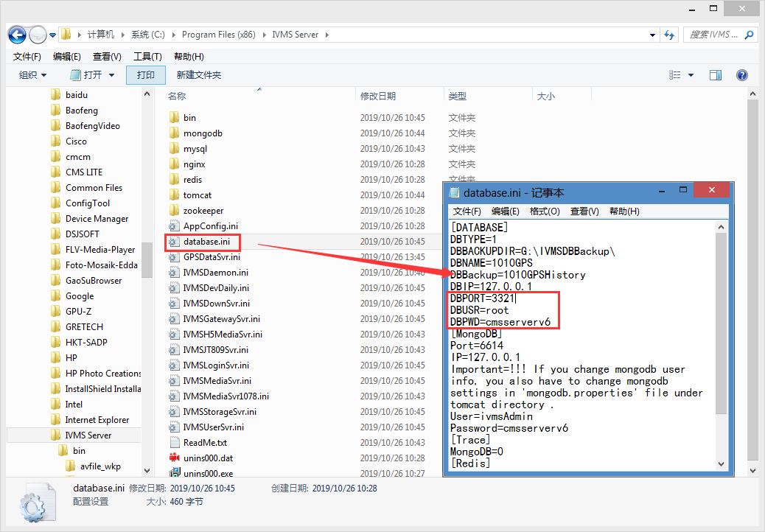Screen dimensions: 765x532
Task: Click the IVMSDaemon.ini file icon
Action: (x=174, y=273)
